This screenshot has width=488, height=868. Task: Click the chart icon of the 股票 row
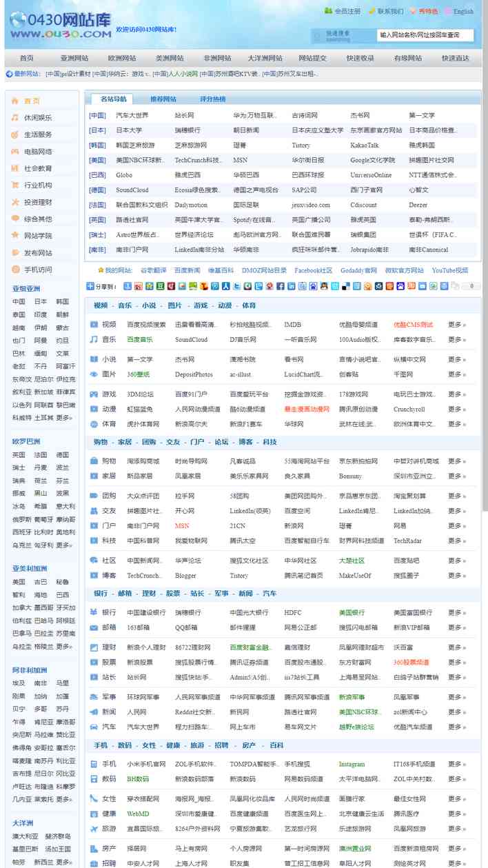(94, 662)
